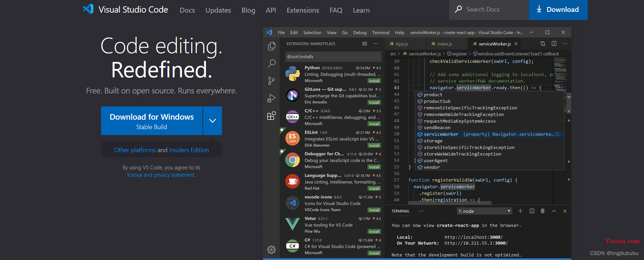
Task: Open the Extensions activity bar icon
Action: tap(272, 116)
